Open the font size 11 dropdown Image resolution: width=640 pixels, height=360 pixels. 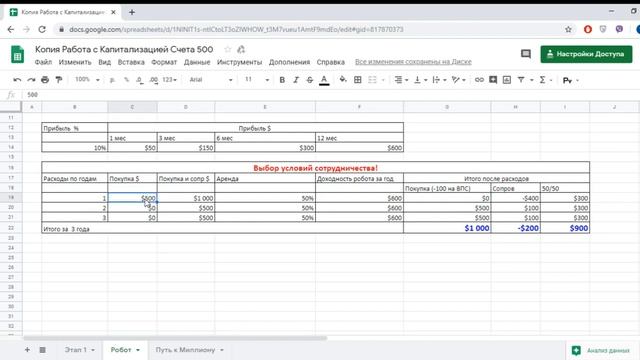[256, 80]
